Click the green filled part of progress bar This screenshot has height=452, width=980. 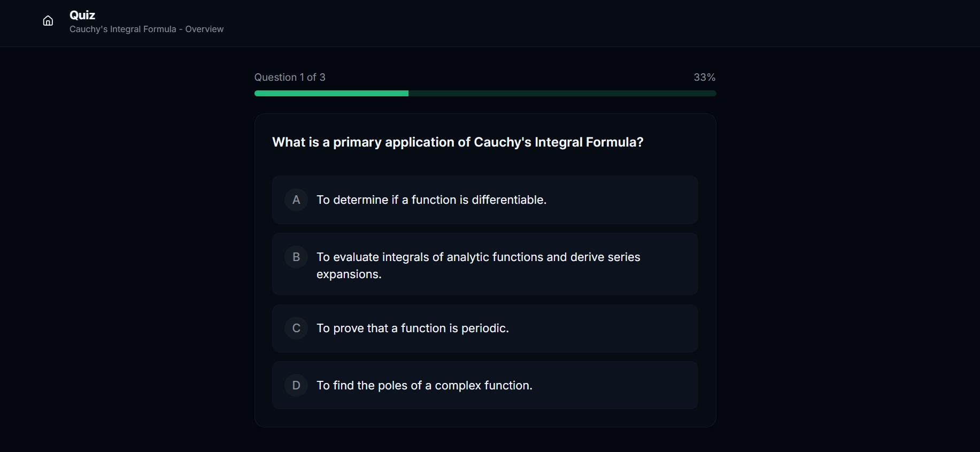tap(331, 94)
